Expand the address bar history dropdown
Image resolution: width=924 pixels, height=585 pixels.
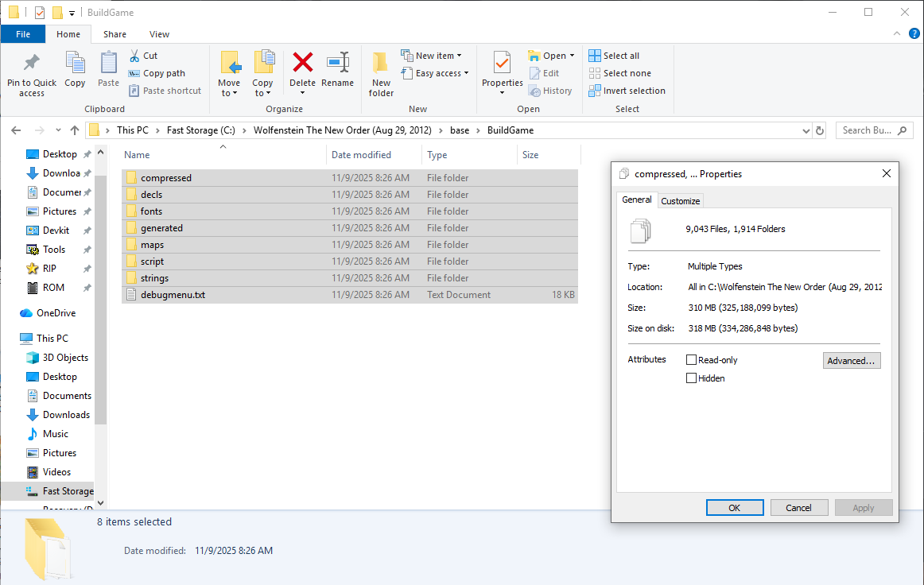tap(806, 130)
